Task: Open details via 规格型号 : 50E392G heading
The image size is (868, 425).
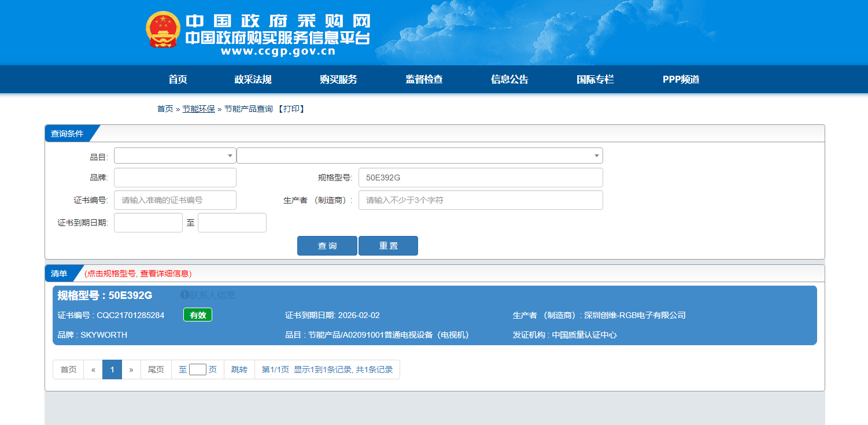Action: pos(105,295)
